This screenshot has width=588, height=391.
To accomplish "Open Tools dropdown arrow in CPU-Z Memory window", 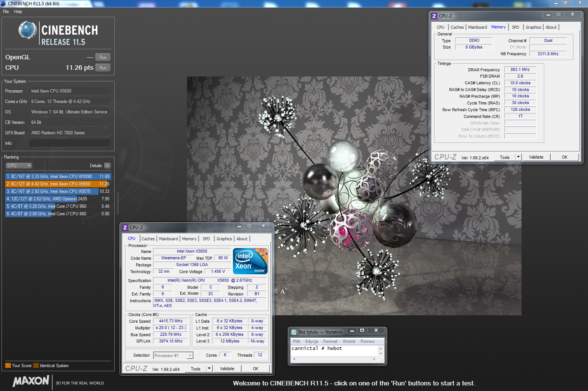I will point(518,157).
